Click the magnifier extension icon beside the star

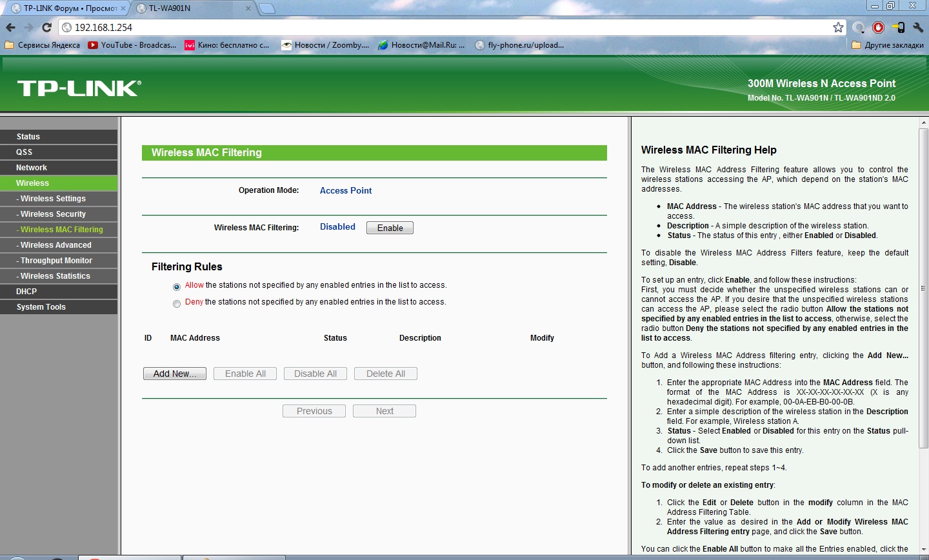click(859, 27)
